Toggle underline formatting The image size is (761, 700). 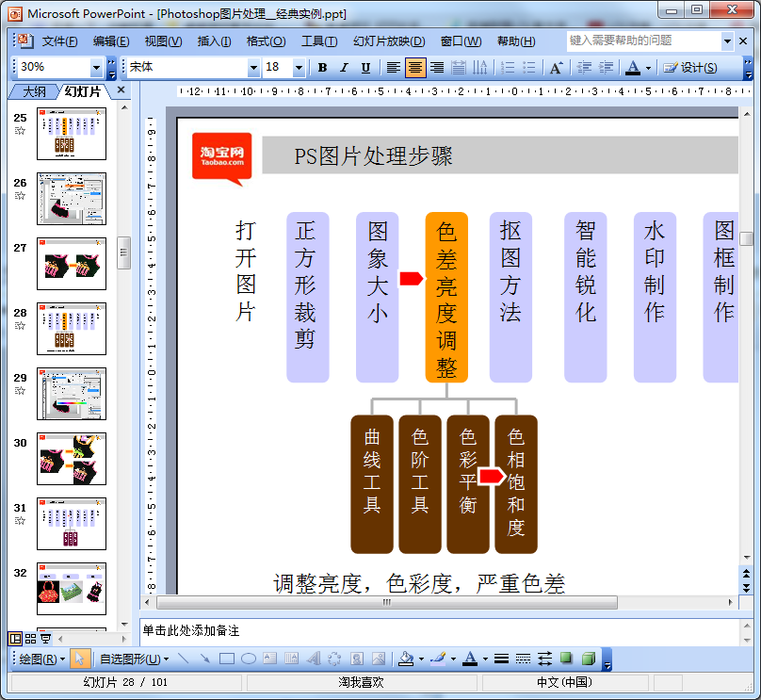pyautogui.click(x=363, y=68)
